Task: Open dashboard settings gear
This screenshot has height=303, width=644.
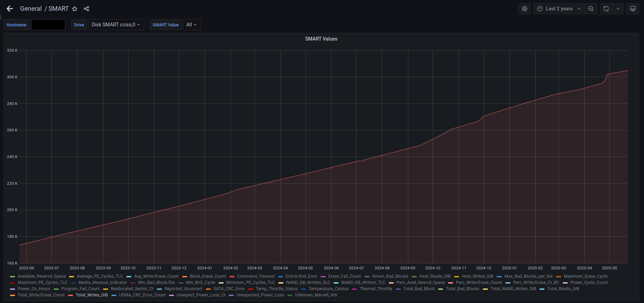Action: [525, 9]
